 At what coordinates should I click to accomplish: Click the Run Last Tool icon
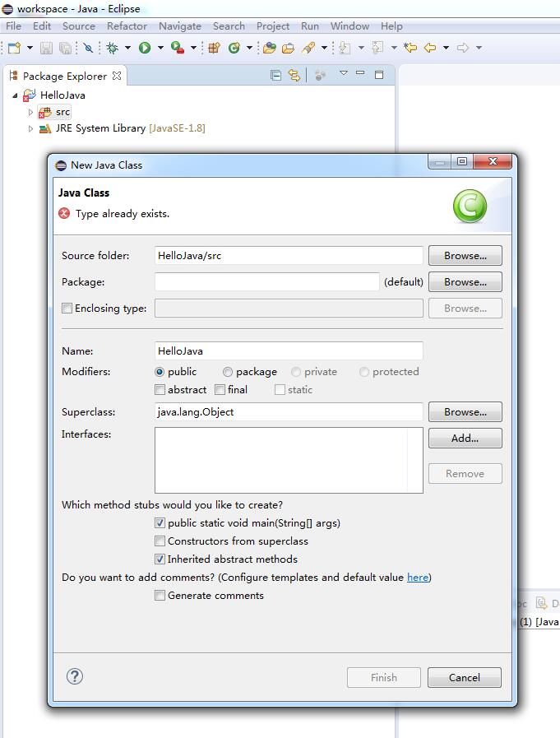(178, 48)
